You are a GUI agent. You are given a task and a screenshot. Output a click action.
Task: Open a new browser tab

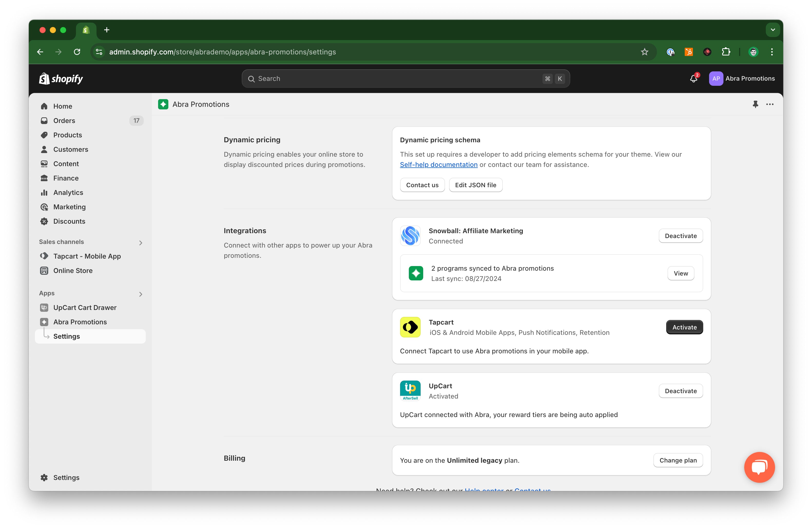point(107,30)
